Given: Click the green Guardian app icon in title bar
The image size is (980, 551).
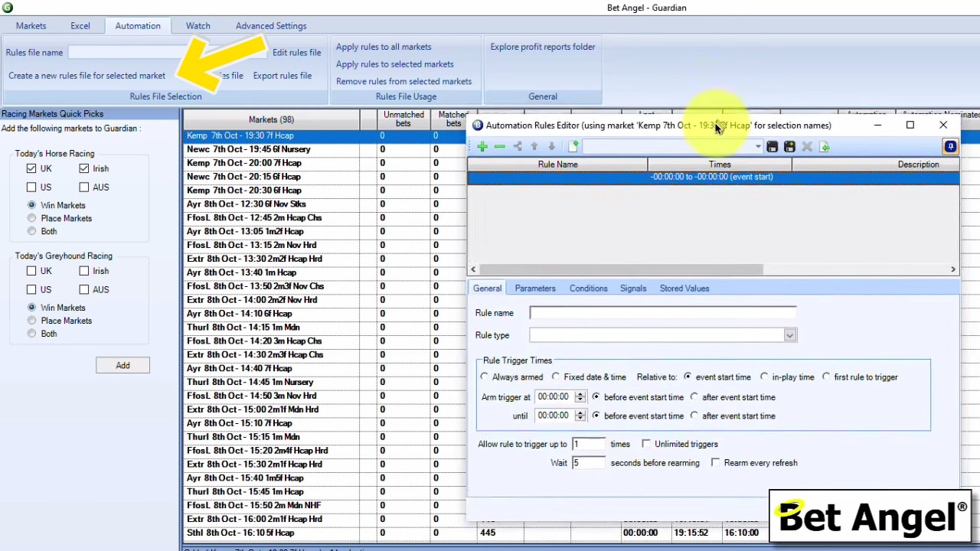Looking at the screenshot, I should 7,8.
